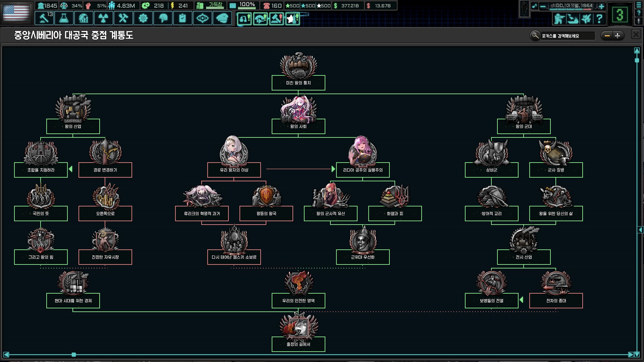
Task: Open the hamburger main menu
Action: tap(639, 5)
